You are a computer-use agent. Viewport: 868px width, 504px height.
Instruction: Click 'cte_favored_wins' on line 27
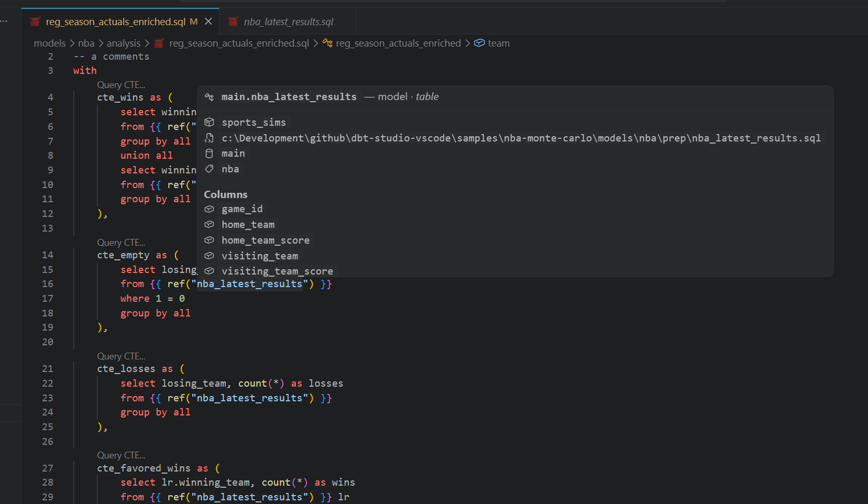click(144, 468)
